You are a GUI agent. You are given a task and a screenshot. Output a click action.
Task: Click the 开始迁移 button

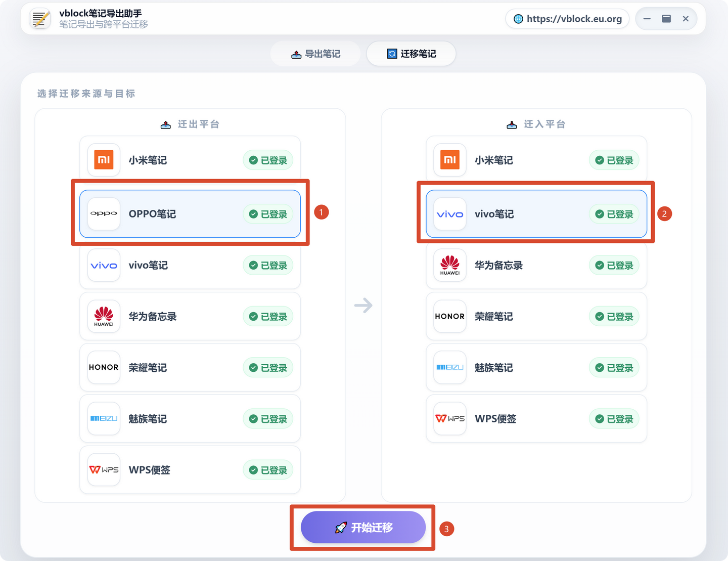[363, 527]
